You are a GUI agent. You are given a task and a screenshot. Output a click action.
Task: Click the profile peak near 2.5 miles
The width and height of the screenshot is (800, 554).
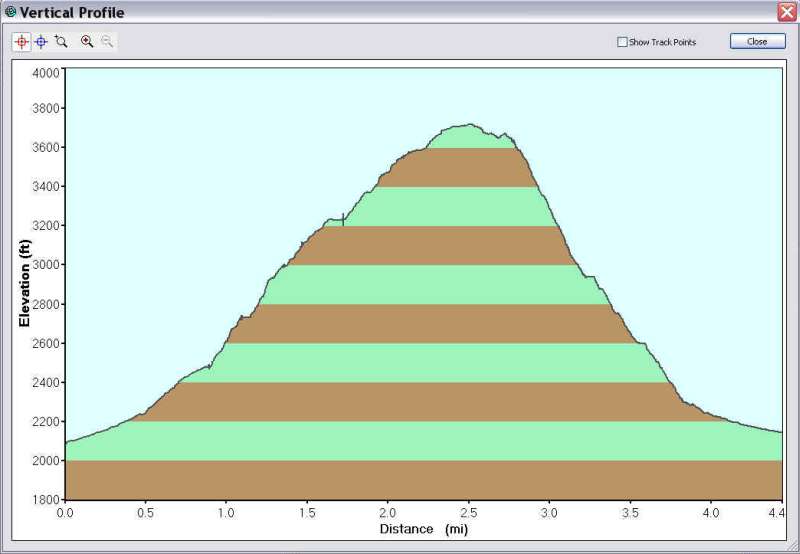coord(466,125)
